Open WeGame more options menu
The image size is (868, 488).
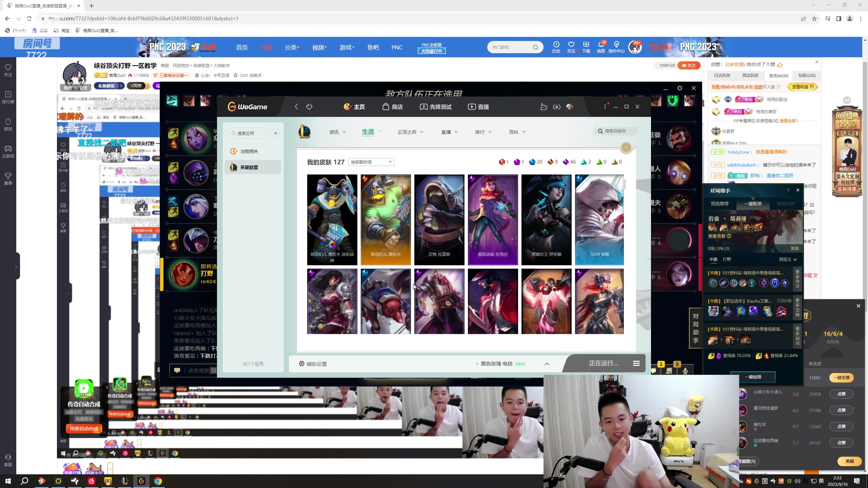(605, 107)
